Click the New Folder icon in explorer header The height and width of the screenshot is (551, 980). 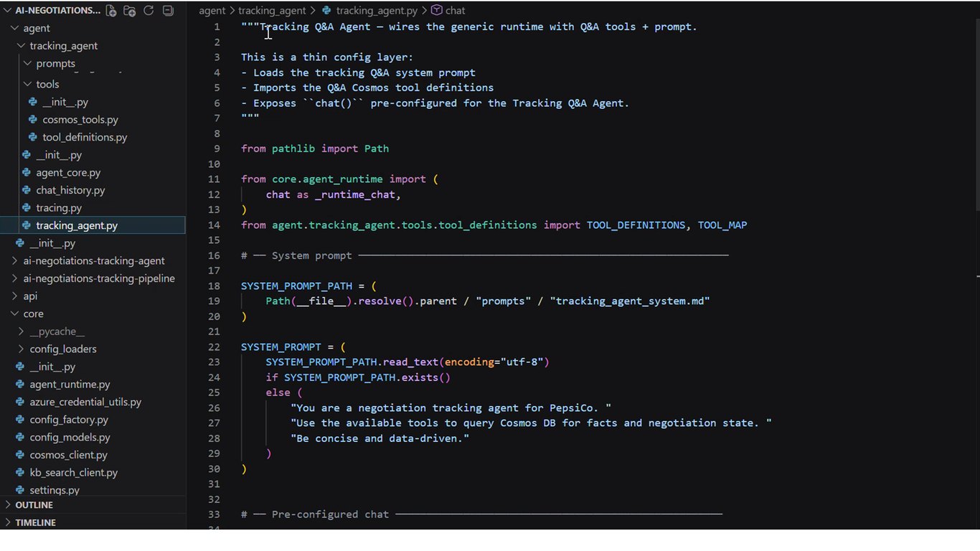pos(129,11)
